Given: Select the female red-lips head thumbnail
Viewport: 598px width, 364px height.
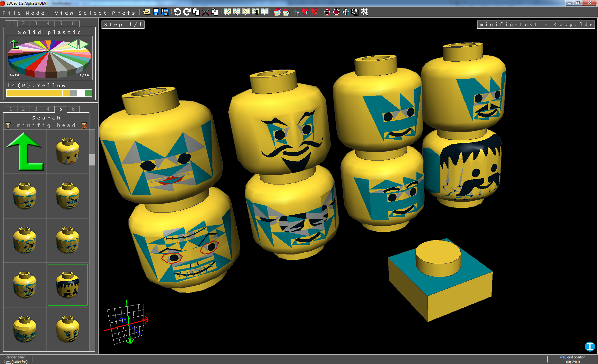Looking at the screenshot, I should point(68,152).
